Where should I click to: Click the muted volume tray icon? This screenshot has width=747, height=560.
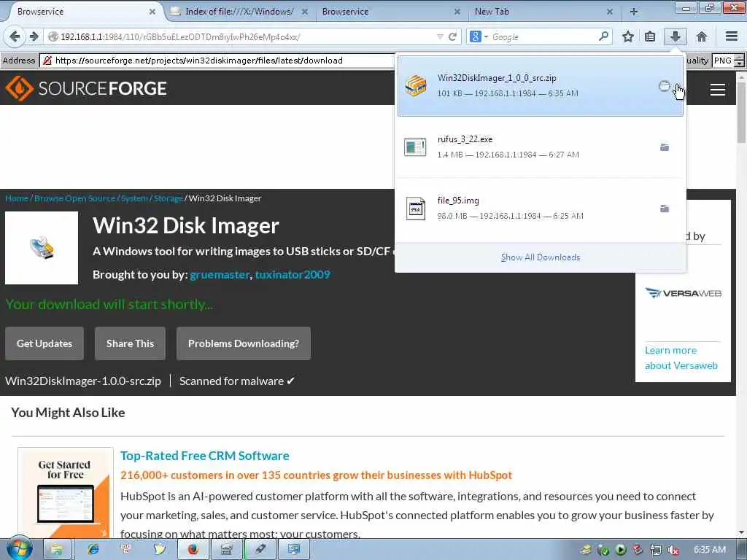(673, 550)
